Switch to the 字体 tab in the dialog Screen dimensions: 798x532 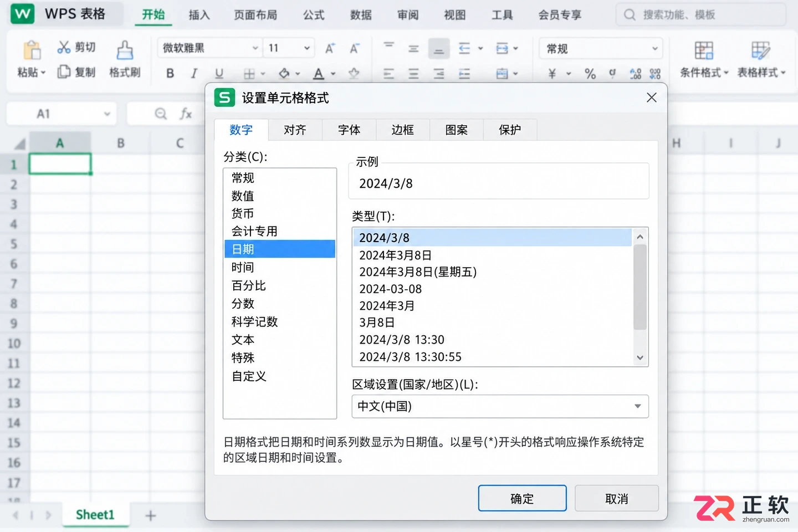click(x=349, y=130)
